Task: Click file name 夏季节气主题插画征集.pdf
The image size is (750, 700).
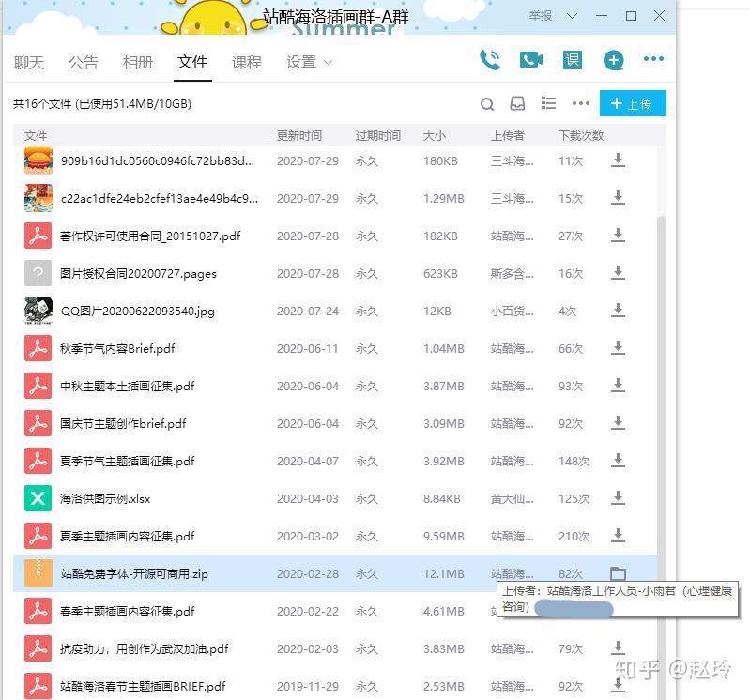Action: (128, 461)
